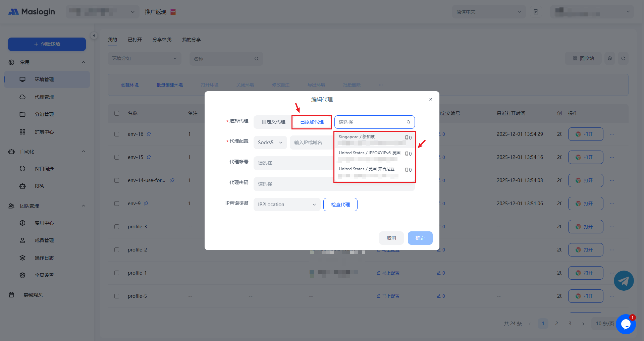Switch to the 已添加代理 tab
Image resolution: width=644 pixels, height=341 pixels.
pos(312,122)
